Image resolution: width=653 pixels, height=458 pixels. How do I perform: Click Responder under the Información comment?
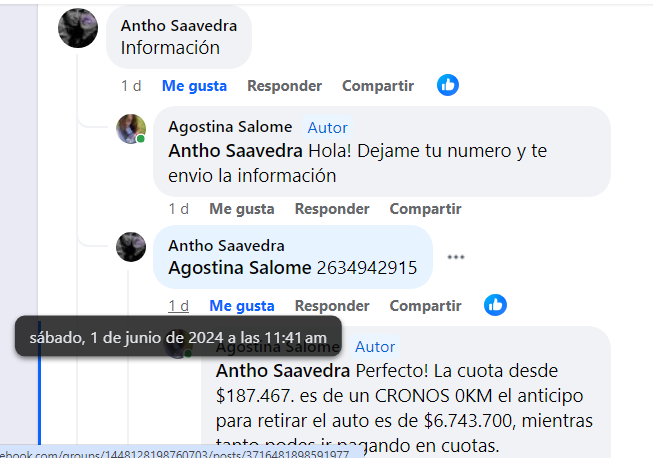(284, 86)
